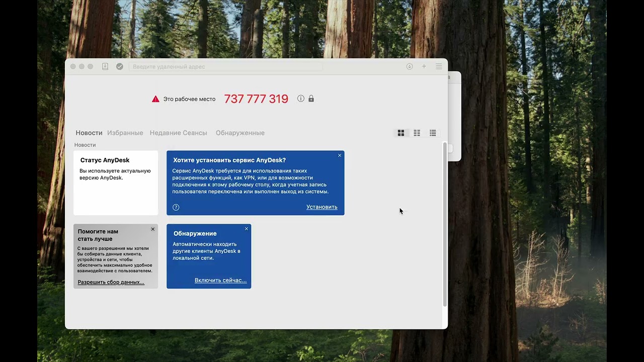Screen dimensions: 644x362
Task: Close the AnyDesk window with red button
Action: pyautogui.click(x=73, y=66)
